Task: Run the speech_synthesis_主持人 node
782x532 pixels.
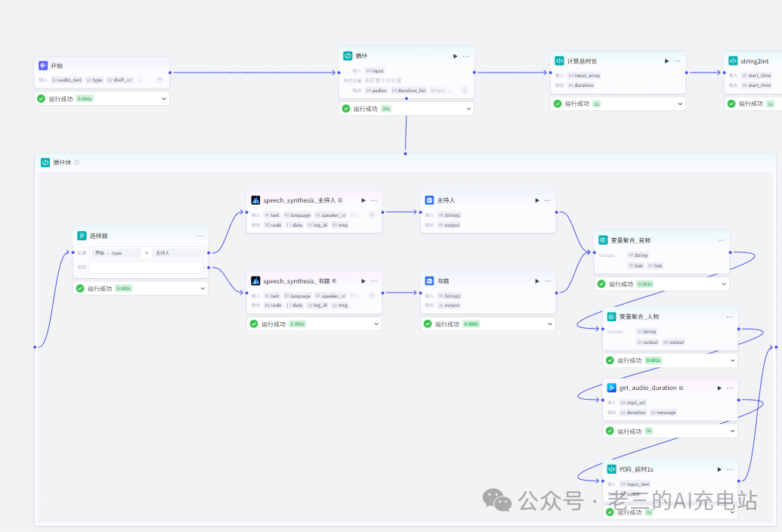Action: [x=363, y=200]
